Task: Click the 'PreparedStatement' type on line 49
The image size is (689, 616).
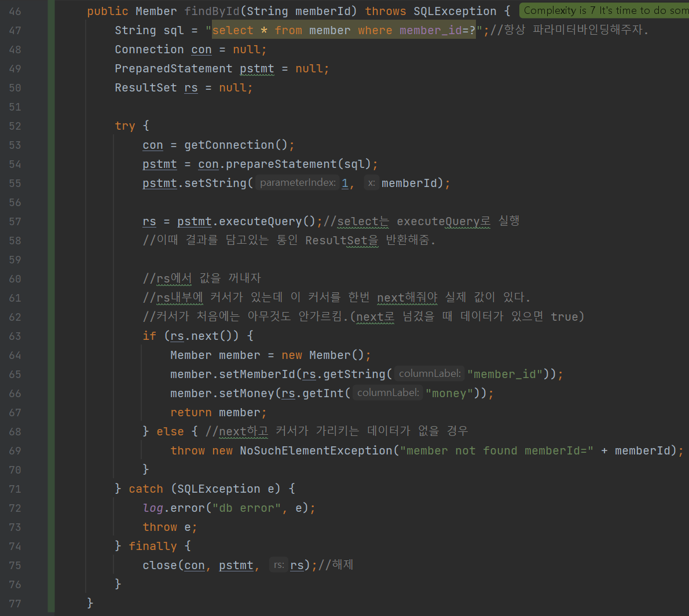Action: pos(173,68)
